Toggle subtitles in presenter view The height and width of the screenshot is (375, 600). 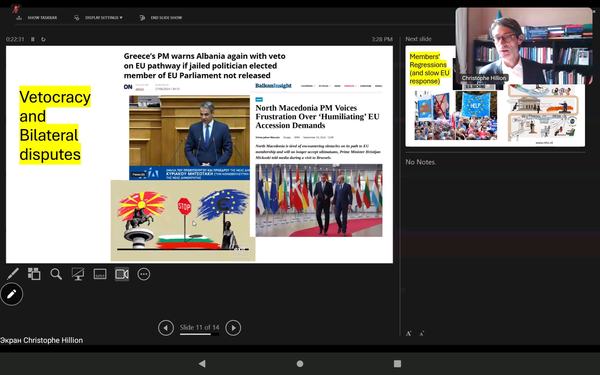(100, 274)
